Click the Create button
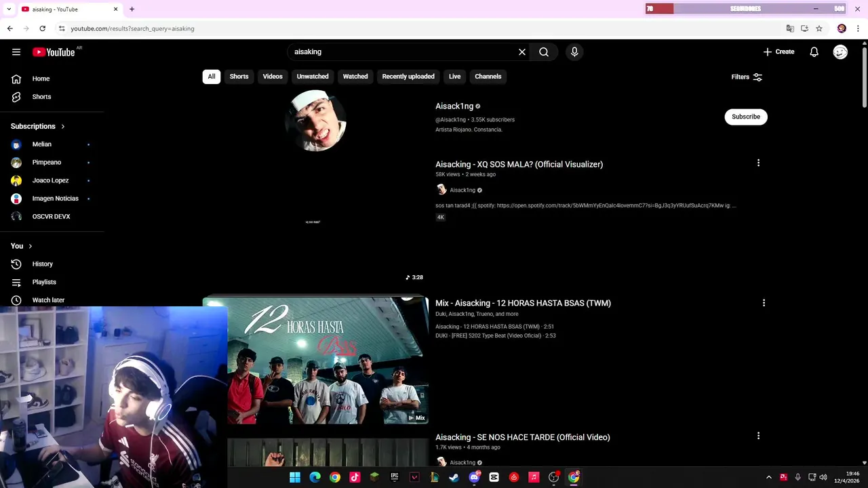 [x=778, y=52]
